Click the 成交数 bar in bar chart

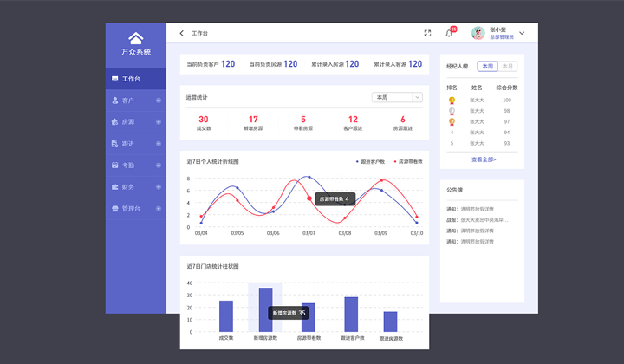point(226,316)
